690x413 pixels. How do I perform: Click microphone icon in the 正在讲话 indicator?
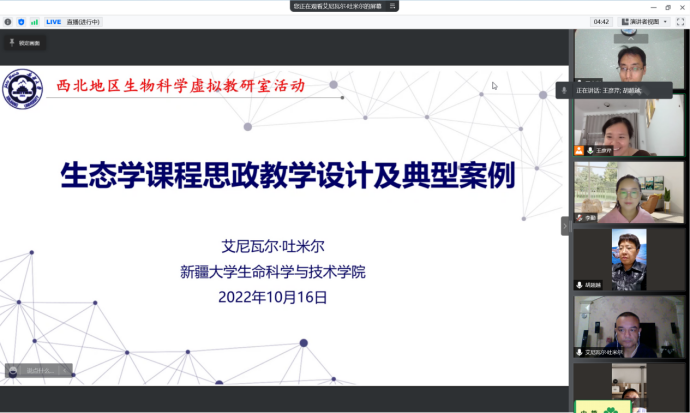tap(565, 91)
